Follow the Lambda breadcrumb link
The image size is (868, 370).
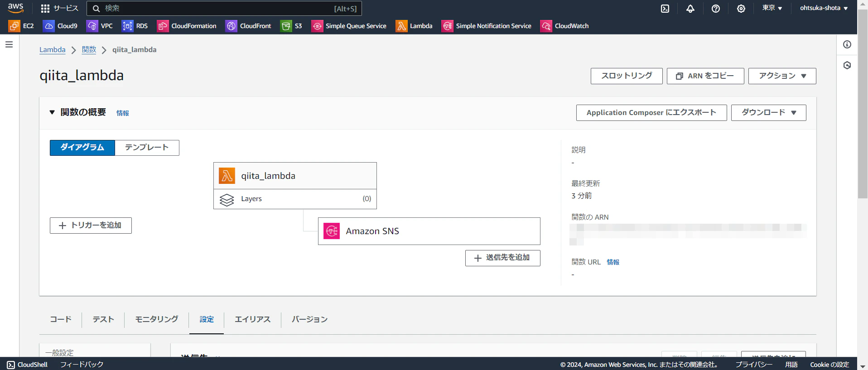tap(53, 50)
